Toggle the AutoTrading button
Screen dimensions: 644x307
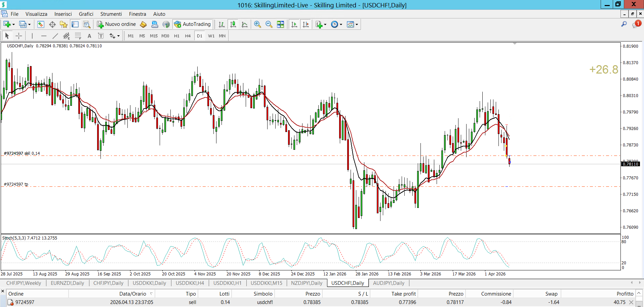pos(193,24)
